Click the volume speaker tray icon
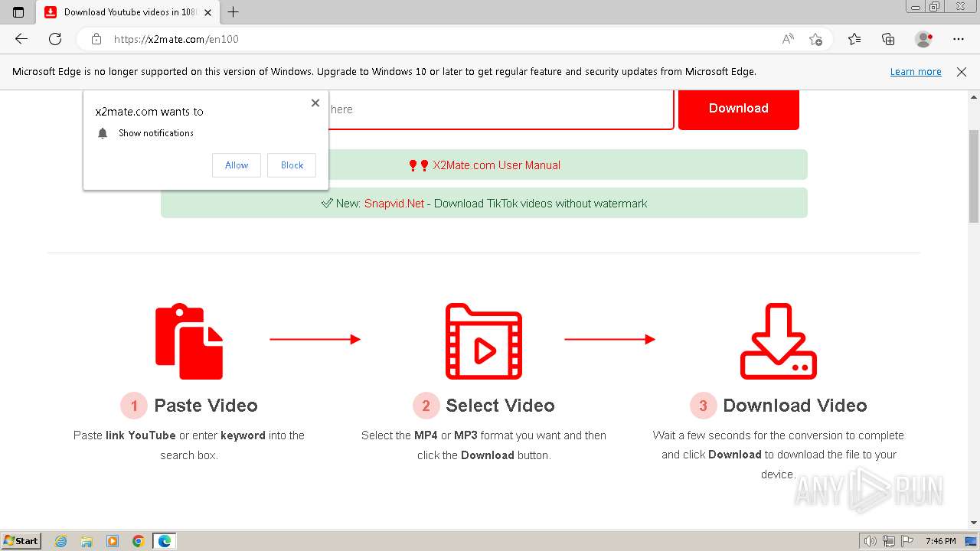The image size is (980, 551). pos(871,541)
